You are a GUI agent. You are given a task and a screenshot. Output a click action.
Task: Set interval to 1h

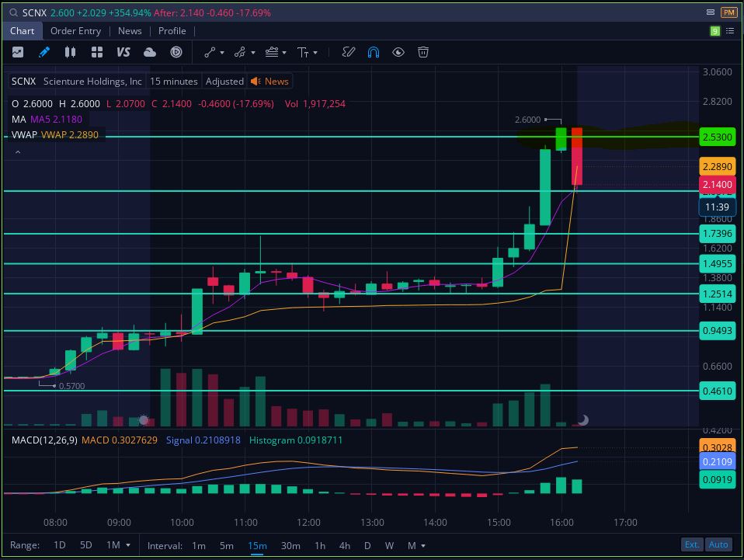(x=320, y=546)
